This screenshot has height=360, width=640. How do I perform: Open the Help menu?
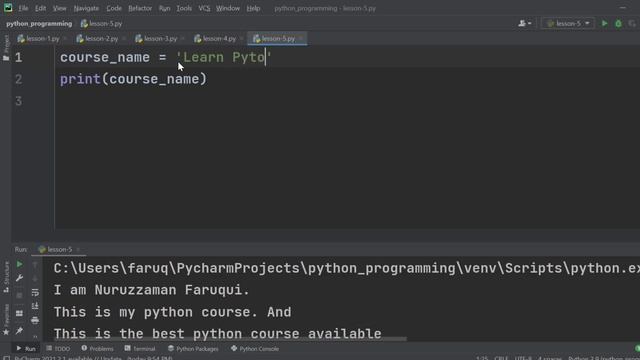point(253,8)
